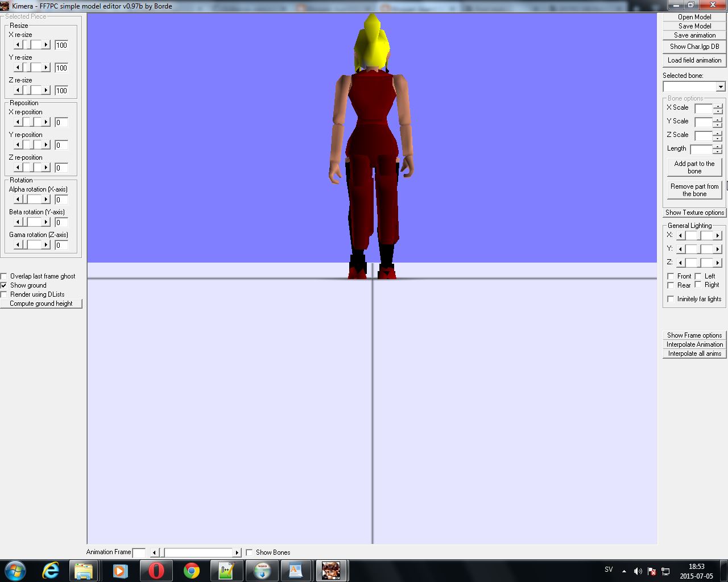Open Action Center flag icon

click(x=652, y=571)
